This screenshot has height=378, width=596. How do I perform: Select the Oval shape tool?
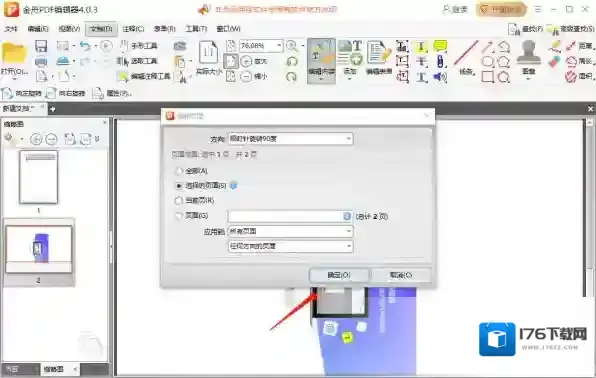click(488, 61)
